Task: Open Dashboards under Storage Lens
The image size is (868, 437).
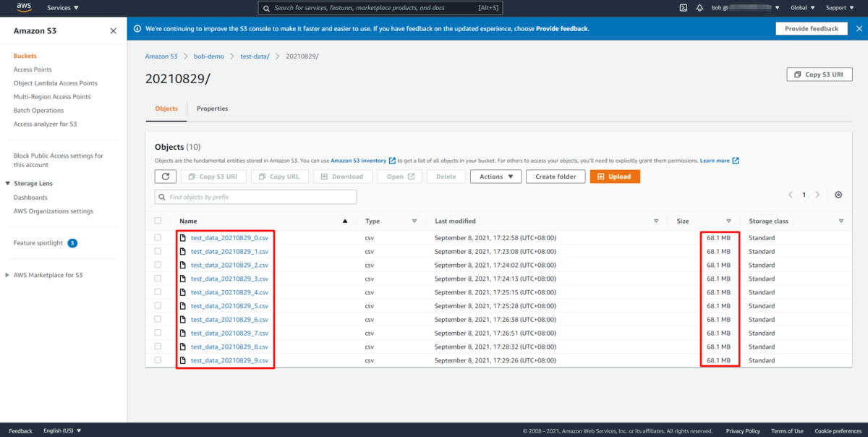Action: coord(30,198)
